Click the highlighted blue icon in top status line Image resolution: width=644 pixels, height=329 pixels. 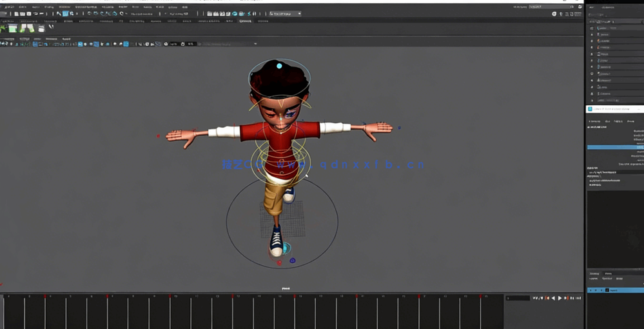point(65,14)
